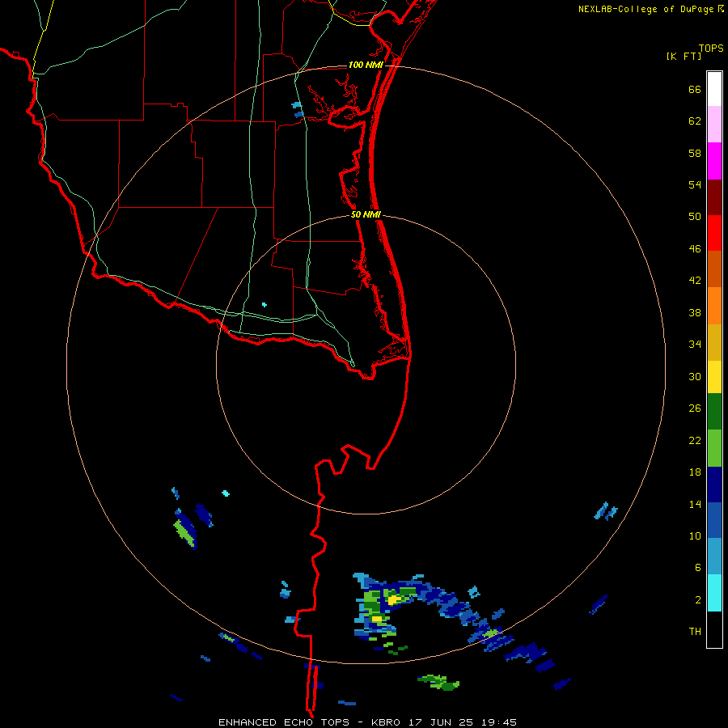Click the 58 legend value
This screenshot has width=728, height=728.
tap(695, 153)
